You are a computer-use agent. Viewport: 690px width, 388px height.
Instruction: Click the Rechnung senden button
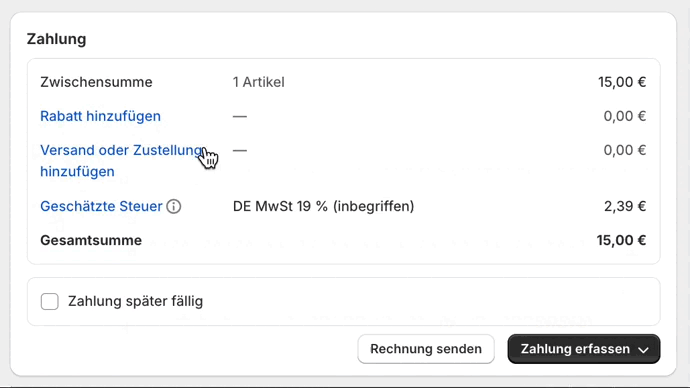pos(426,349)
